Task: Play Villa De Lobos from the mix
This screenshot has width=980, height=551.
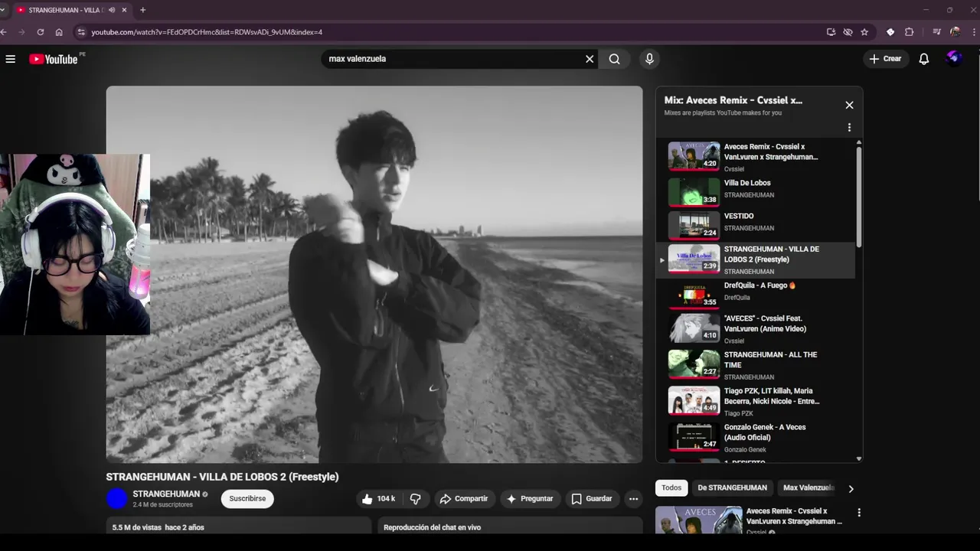Action: (756, 192)
